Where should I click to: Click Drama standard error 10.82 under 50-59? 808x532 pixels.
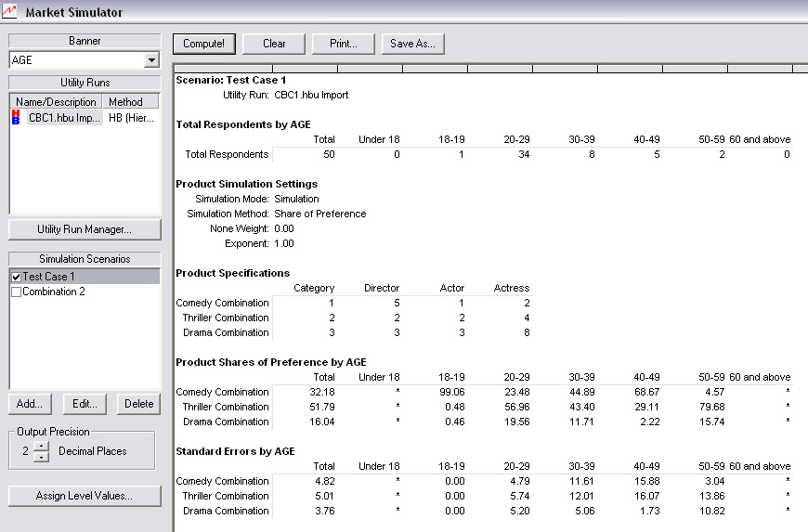(712, 512)
